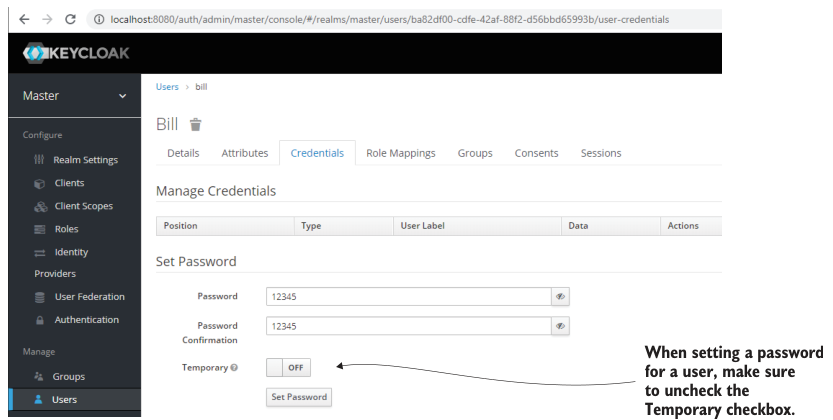The height and width of the screenshot is (420, 833).
Task: Click the Client Scopes icon
Action: (x=40, y=207)
